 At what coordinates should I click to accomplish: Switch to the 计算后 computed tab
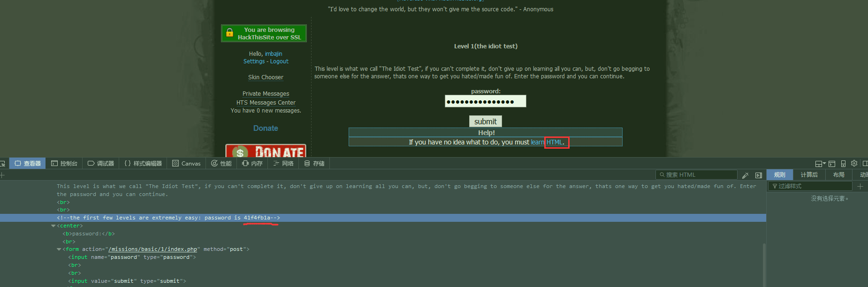[x=809, y=174]
